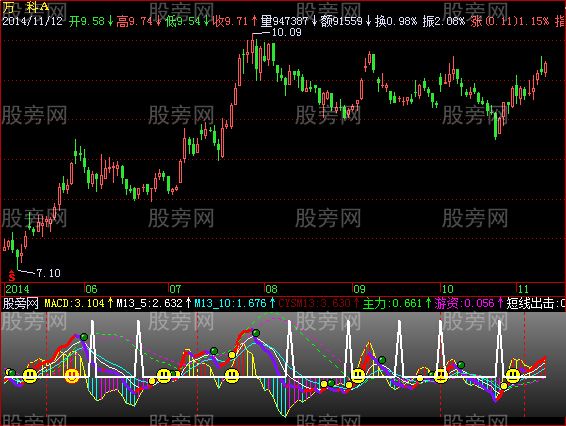Jump to month 07 on the time axis
The width and height of the screenshot is (566, 426).
pos(175,289)
